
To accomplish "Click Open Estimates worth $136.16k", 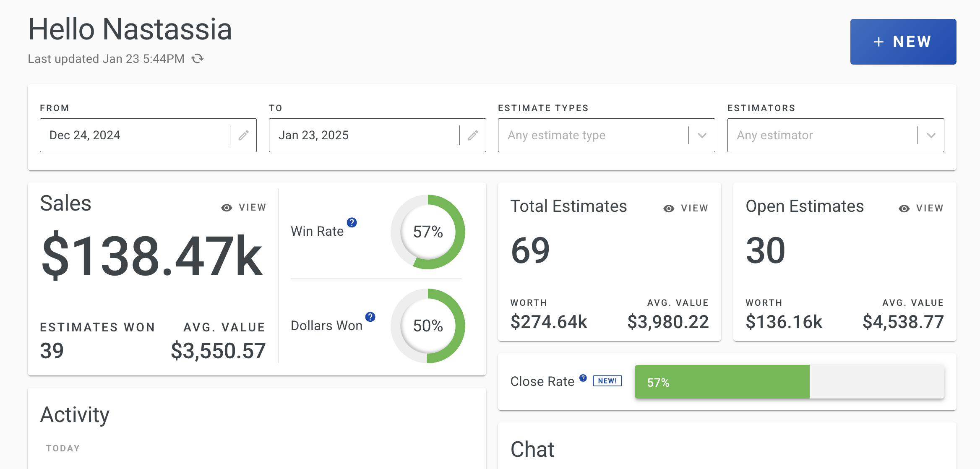I will 784,322.
